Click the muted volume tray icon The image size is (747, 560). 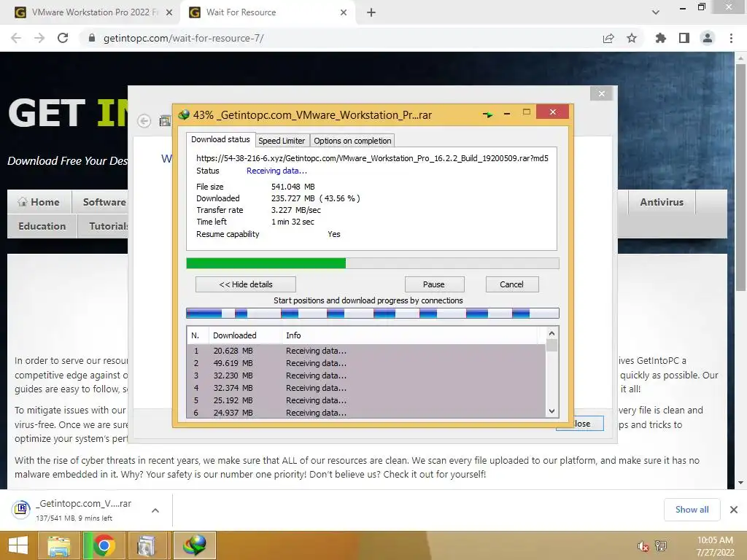[x=643, y=546]
